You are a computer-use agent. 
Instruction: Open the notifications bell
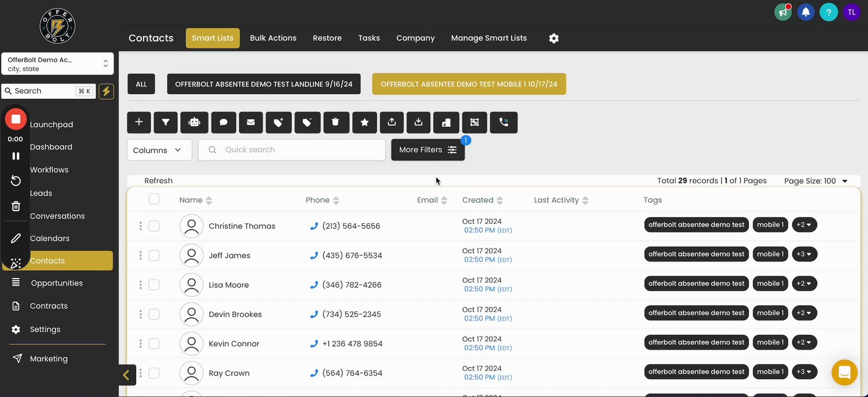pyautogui.click(x=806, y=12)
